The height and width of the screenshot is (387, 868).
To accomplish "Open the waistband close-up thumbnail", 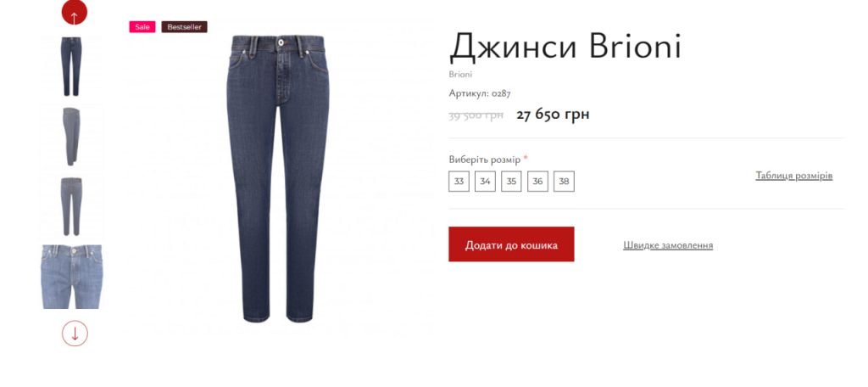I will [71, 277].
